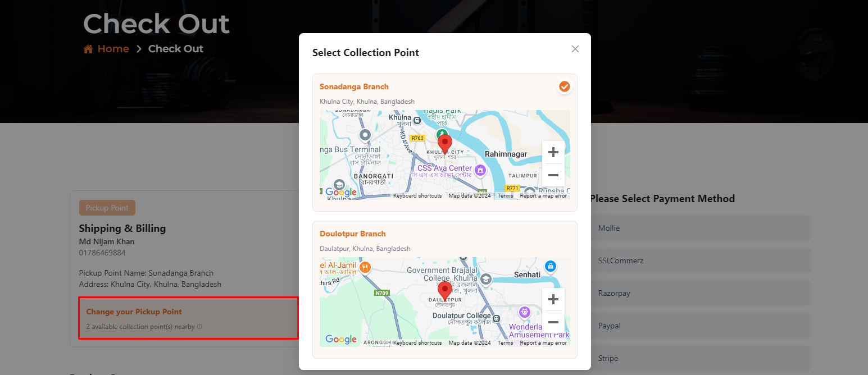Zoom in on the Sonadanga Branch map
Screen dimensions: 868x375
coord(553,152)
